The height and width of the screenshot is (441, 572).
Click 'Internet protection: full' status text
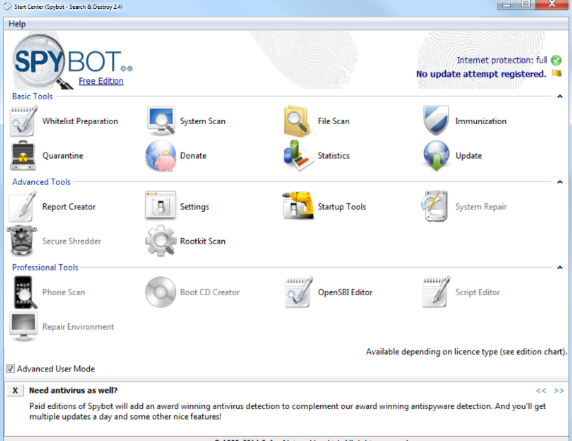[502, 60]
